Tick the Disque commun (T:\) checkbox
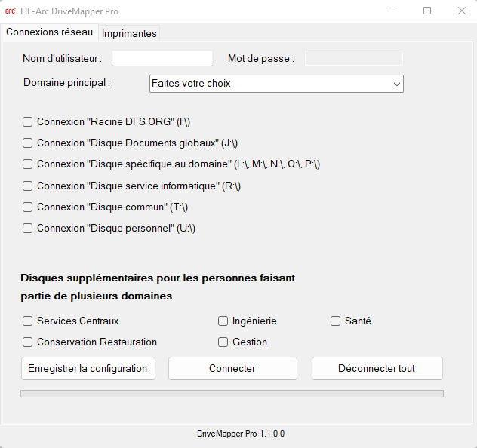 (28, 207)
